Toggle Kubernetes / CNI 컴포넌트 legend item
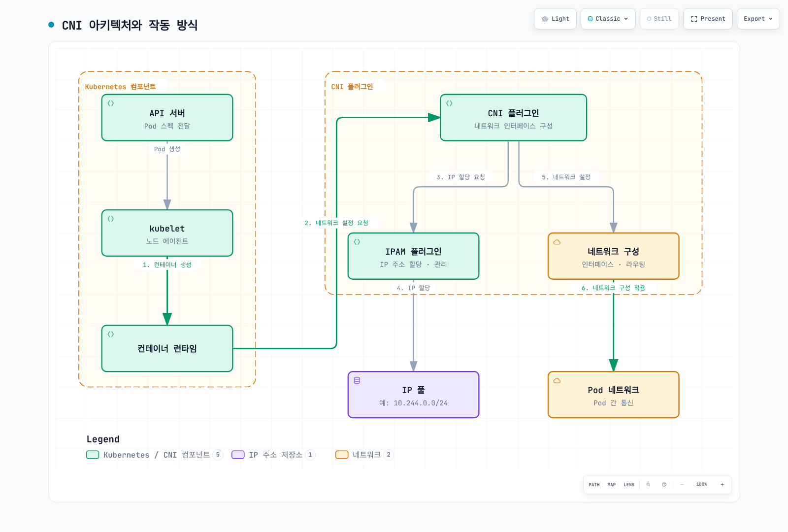788x532 pixels. (x=154, y=455)
